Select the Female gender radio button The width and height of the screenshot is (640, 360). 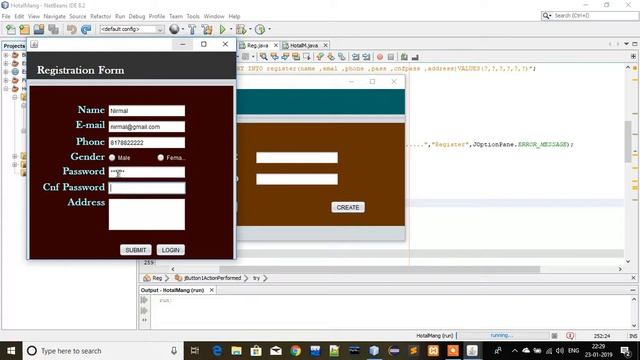[160, 158]
